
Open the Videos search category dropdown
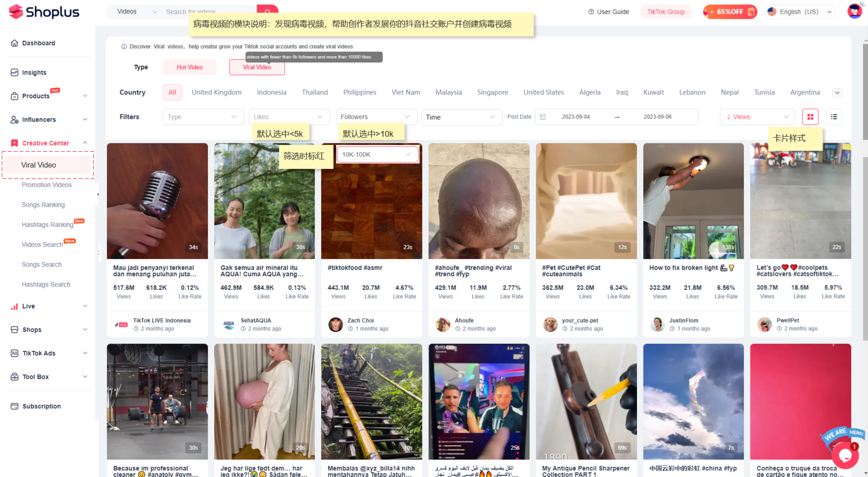coord(137,12)
